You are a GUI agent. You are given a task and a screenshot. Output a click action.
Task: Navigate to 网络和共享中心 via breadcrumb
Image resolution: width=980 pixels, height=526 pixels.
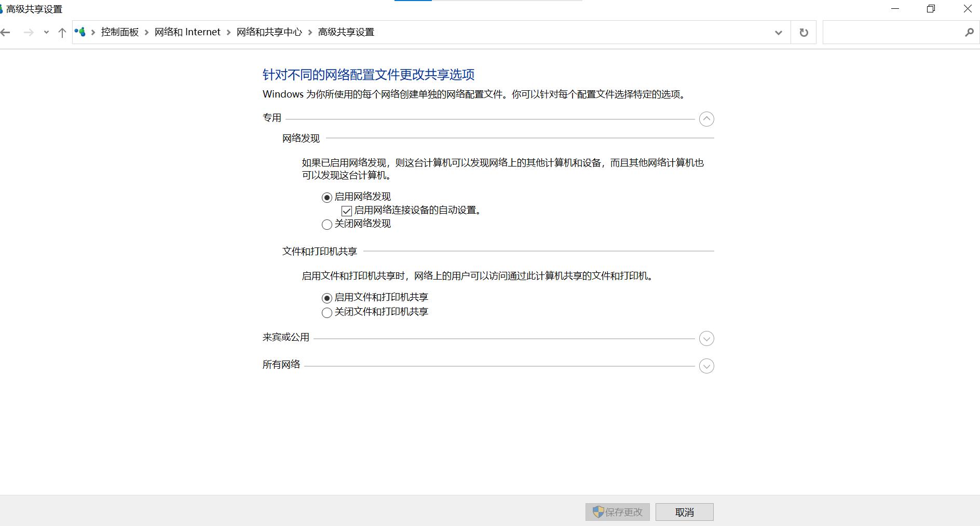tap(269, 32)
